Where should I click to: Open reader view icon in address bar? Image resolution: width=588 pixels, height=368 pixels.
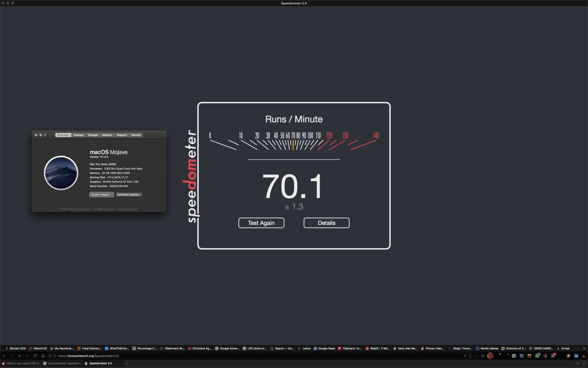pyautogui.click(x=465, y=356)
